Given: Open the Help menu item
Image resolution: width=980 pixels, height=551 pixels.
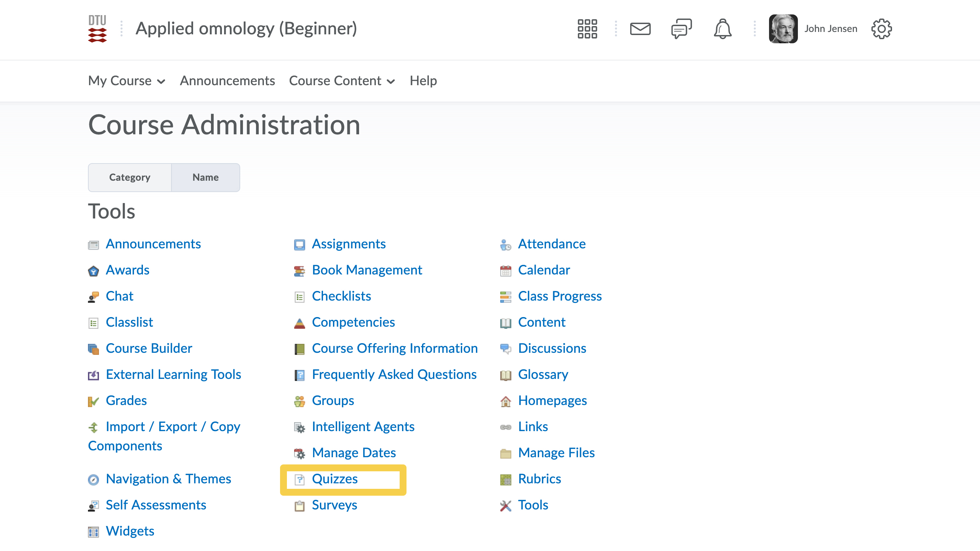Looking at the screenshot, I should pos(423,81).
